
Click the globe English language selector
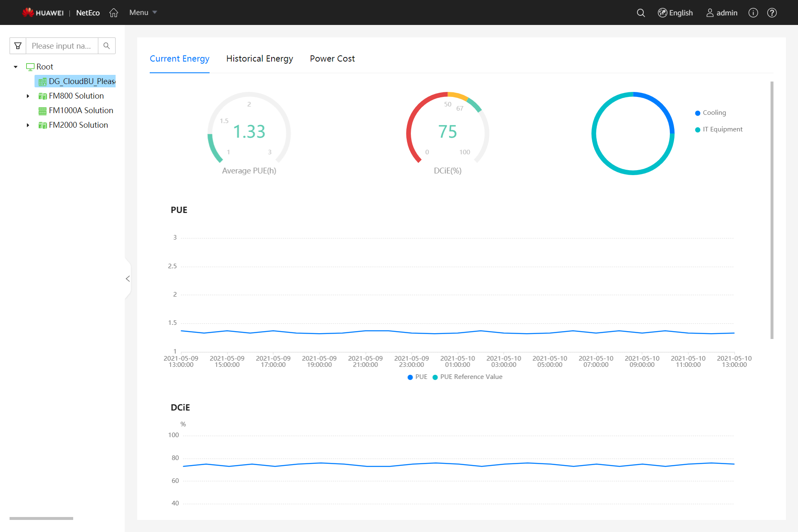675,13
